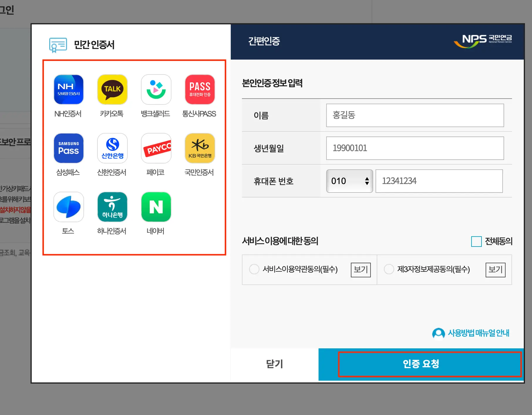Image resolution: width=532 pixels, height=415 pixels.
Task: Choose the 신한인증서 Shinhan bank icon
Action: pyautogui.click(x=112, y=148)
